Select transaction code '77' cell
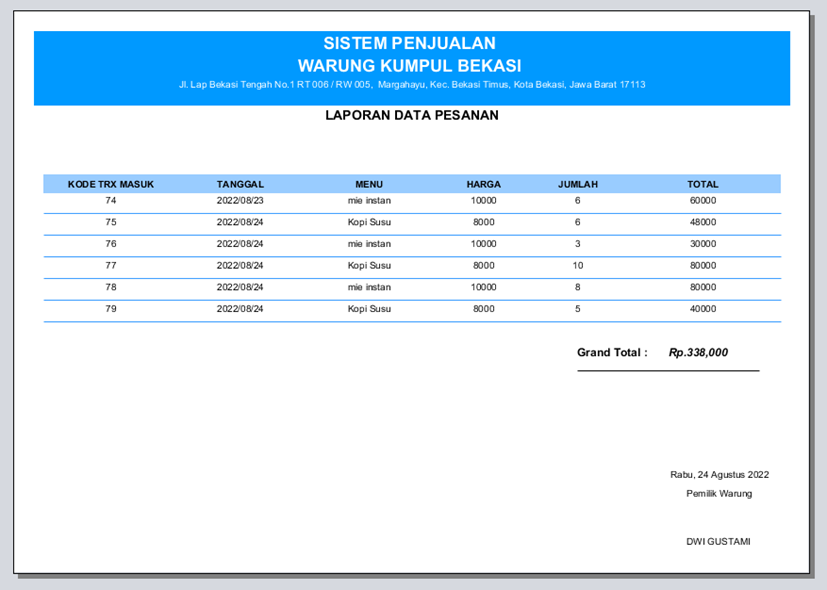The image size is (827, 590). point(111,265)
